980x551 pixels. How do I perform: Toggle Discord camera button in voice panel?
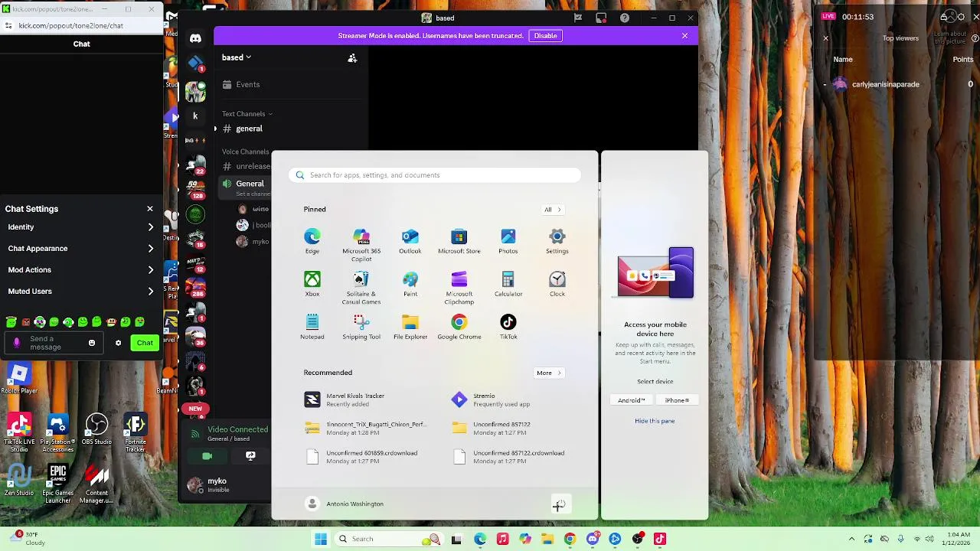[207, 456]
